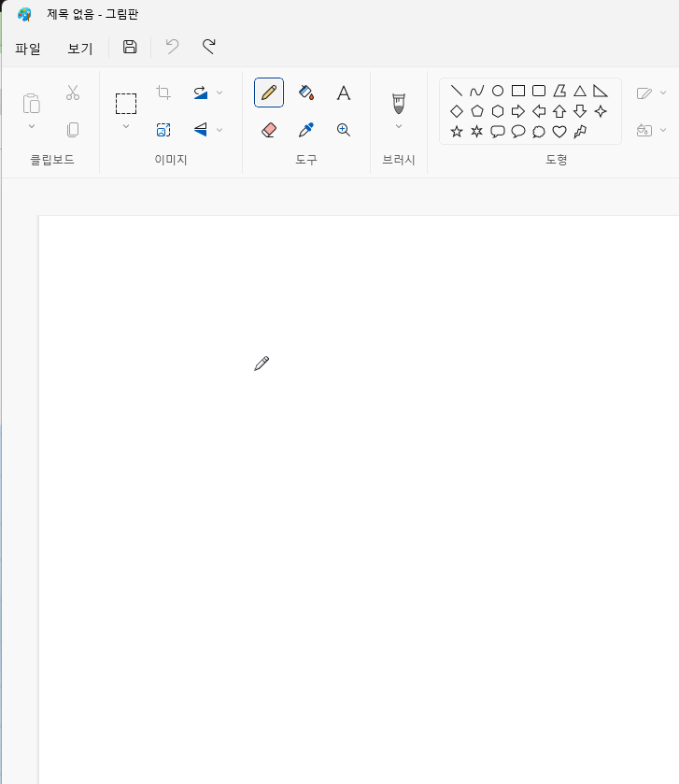Viewport: 679px width, 784px height.
Task: Select the curve shape
Action: tap(476, 91)
